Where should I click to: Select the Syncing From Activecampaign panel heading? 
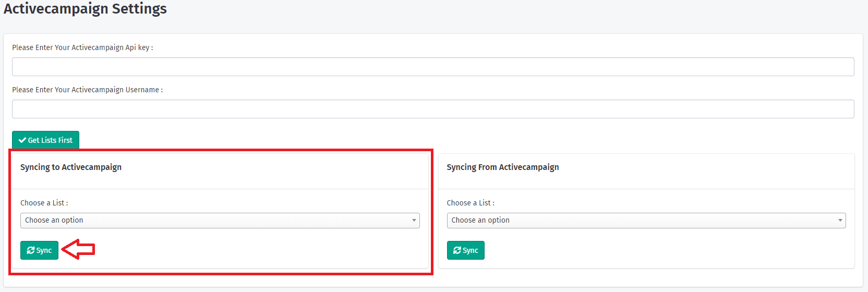502,167
